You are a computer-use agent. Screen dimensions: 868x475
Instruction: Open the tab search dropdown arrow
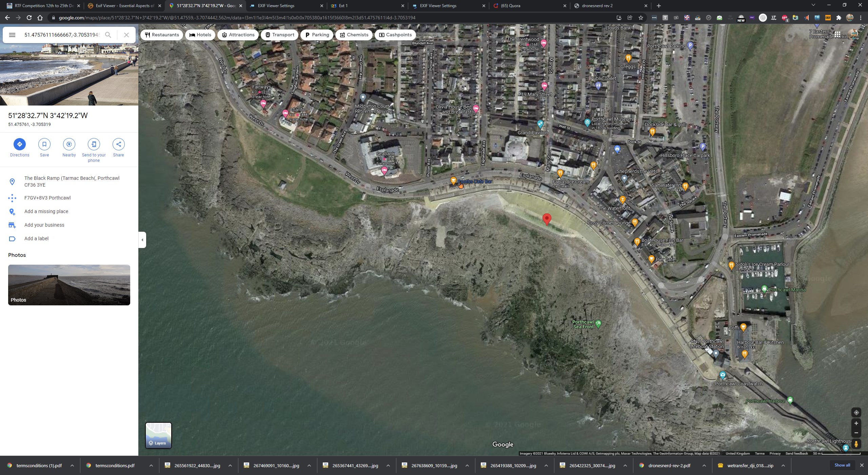coord(813,5)
